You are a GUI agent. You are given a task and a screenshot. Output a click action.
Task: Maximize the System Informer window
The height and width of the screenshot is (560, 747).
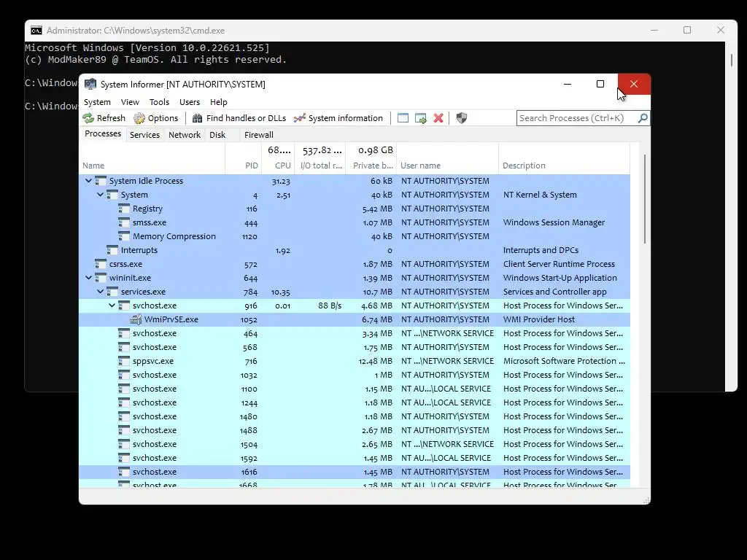(x=600, y=84)
